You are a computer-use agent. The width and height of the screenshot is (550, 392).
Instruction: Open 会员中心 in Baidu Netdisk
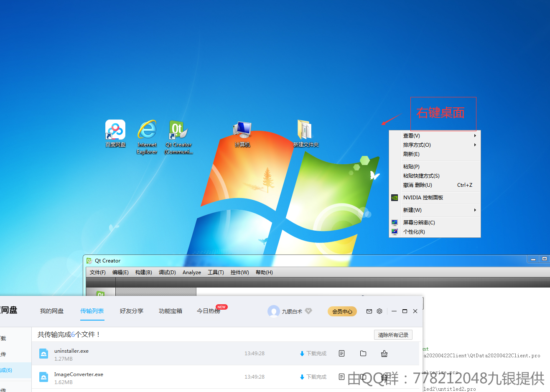pyautogui.click(x=342, y=311)
